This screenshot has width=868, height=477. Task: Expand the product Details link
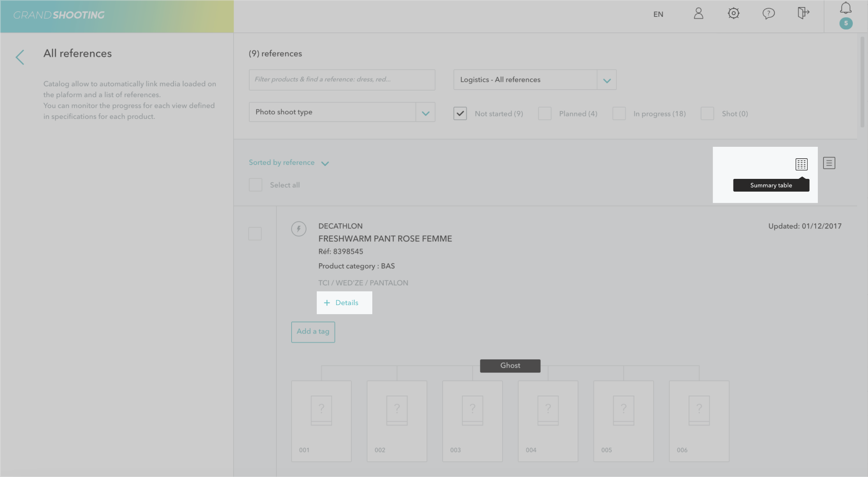(x=341, y=303)
